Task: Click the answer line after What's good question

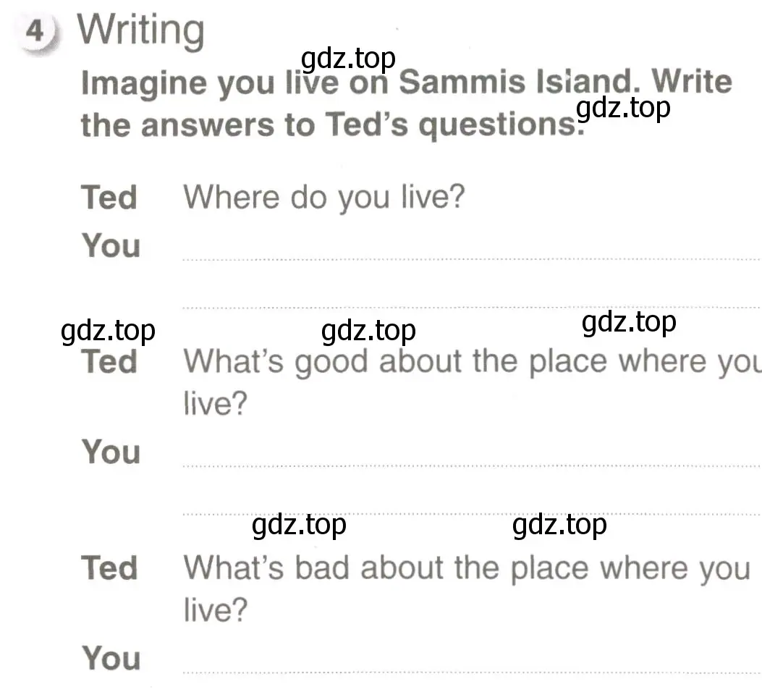Action: 471,466
